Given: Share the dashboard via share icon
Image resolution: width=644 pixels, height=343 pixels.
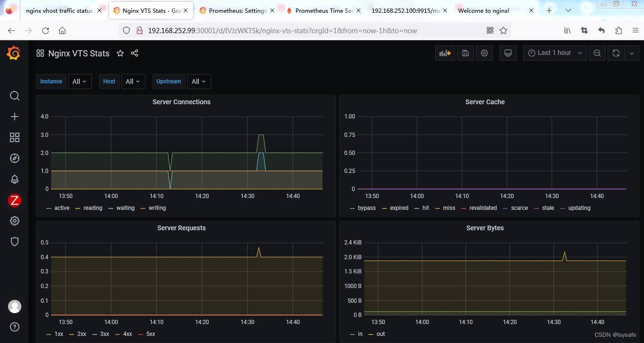Looking at the screenshot, I should [x=134, y=54].
